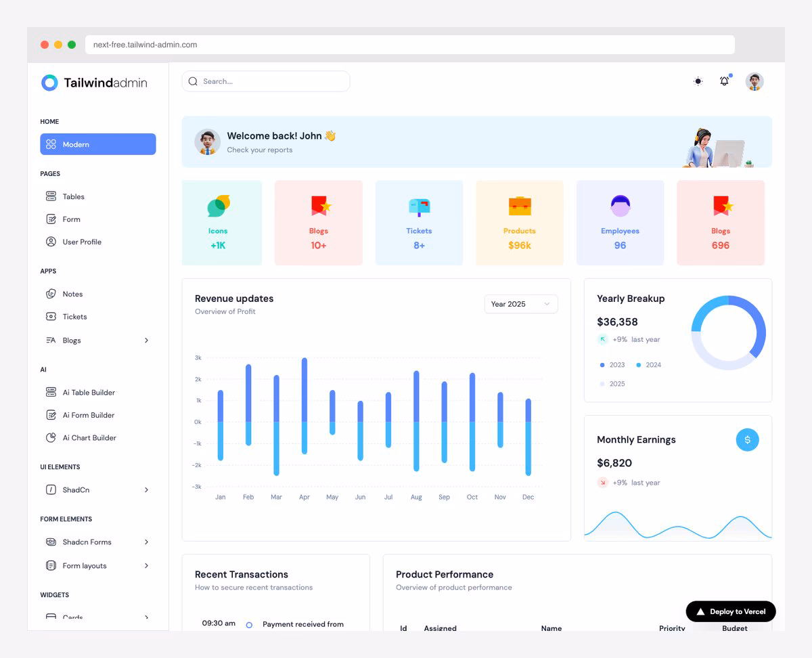Click the search magnifier icon
The height and width of the screenshot is (658, 812).
tap(193, 81)
